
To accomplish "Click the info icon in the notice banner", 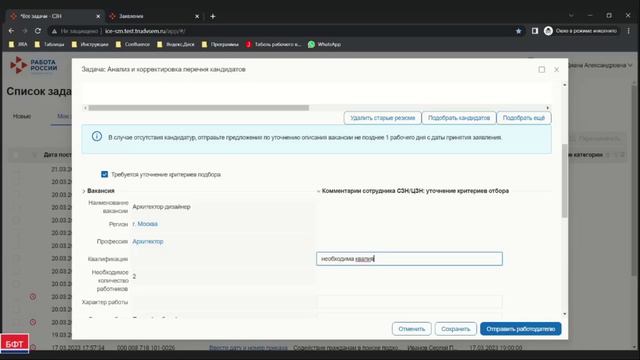I will [x=97, y=136].
